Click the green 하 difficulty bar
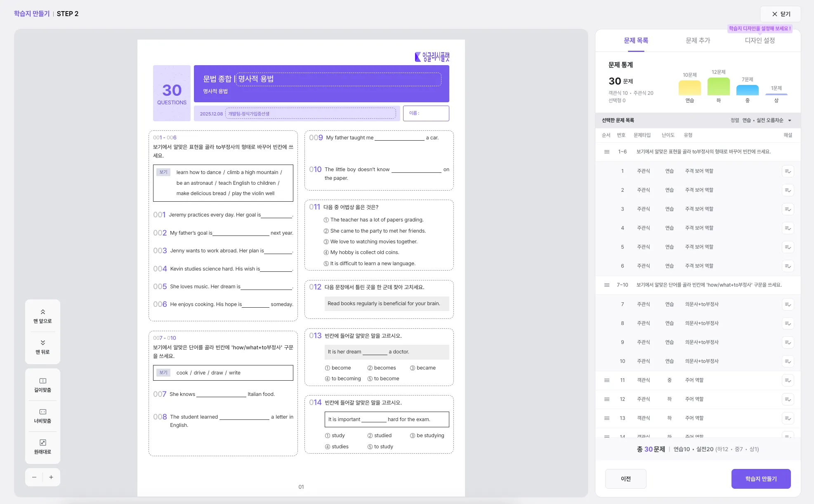 tap(718, 87)
